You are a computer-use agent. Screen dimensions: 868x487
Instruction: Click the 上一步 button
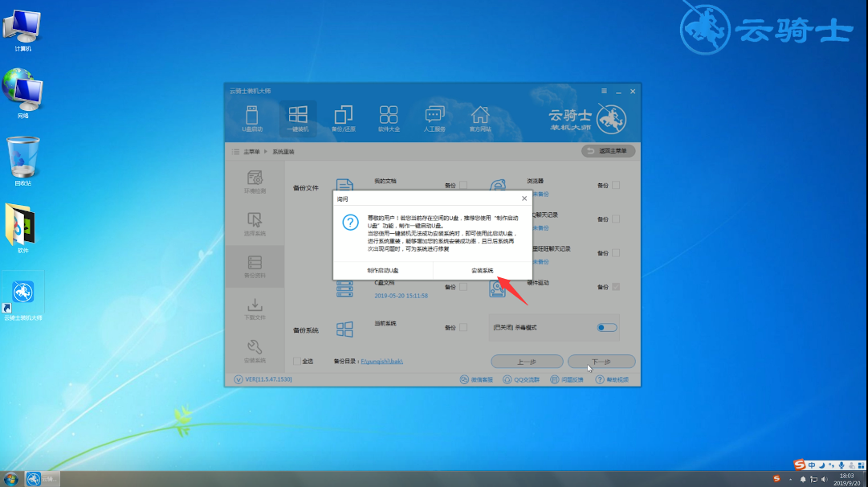pyautogui.click(x=527, y=362)
